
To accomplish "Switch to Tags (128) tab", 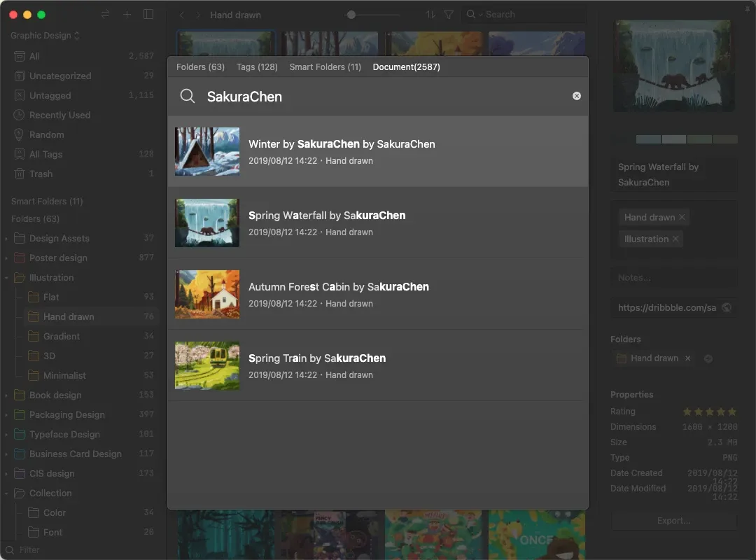I will (257, 67).
